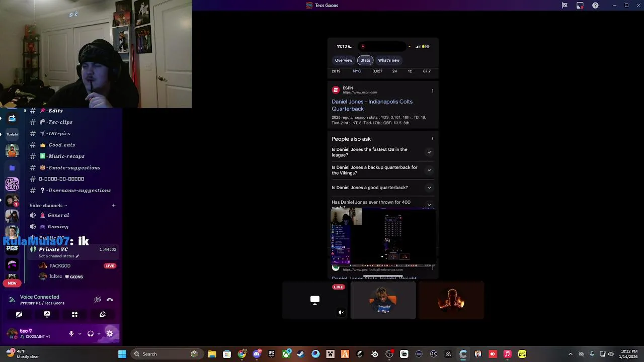Open voice connection signal details icon
644x362 pixels.
[x=12, y=300]
